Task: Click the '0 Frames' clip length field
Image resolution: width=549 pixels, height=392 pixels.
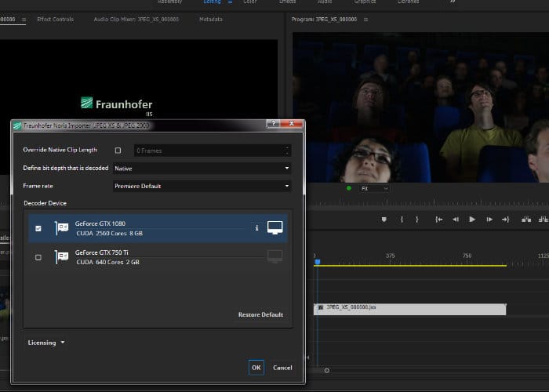Action: [x=213, y=151]
